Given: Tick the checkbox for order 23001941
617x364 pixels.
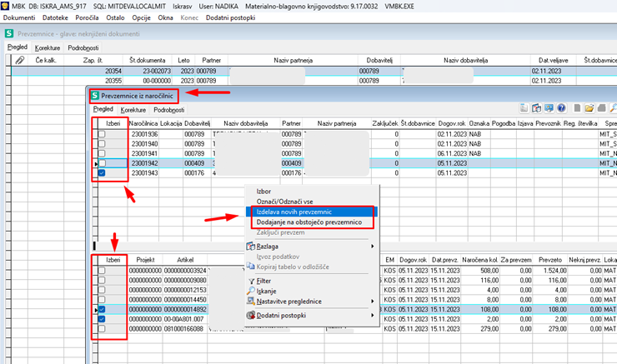Looking at the screenshot, I should [102, 153].
